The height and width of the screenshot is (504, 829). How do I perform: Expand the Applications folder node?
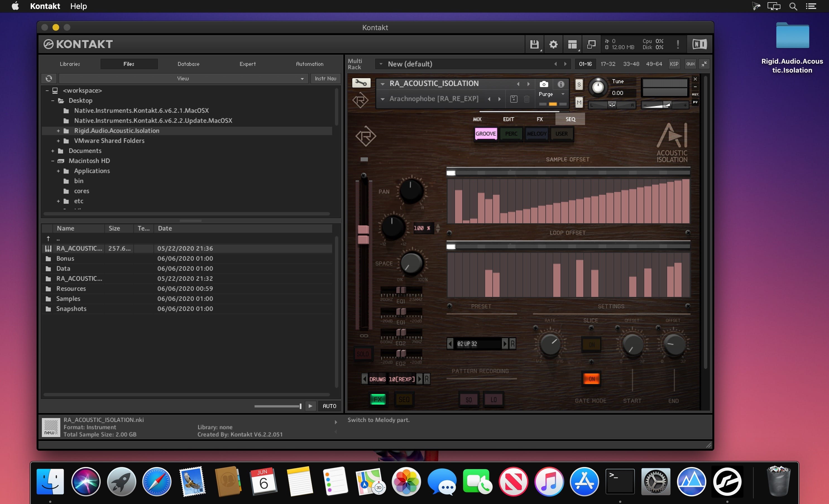[x=58, y=171]
